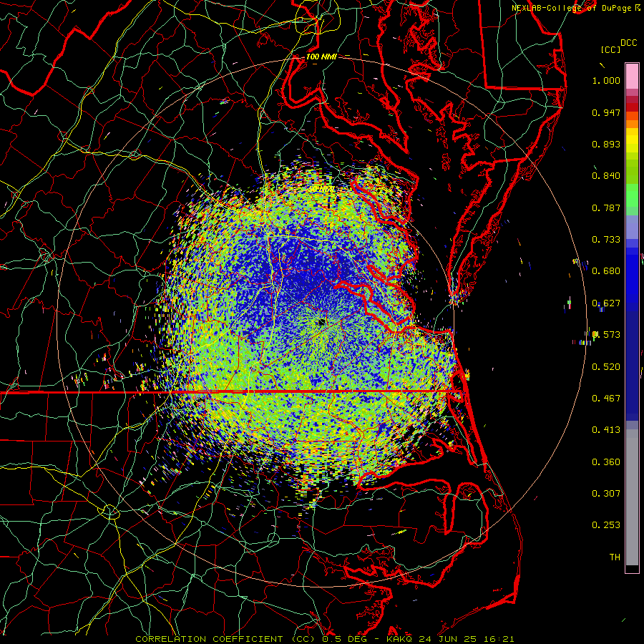Click the radar site at center of returns
Viewport: 644px width, 644px height.
321,323
